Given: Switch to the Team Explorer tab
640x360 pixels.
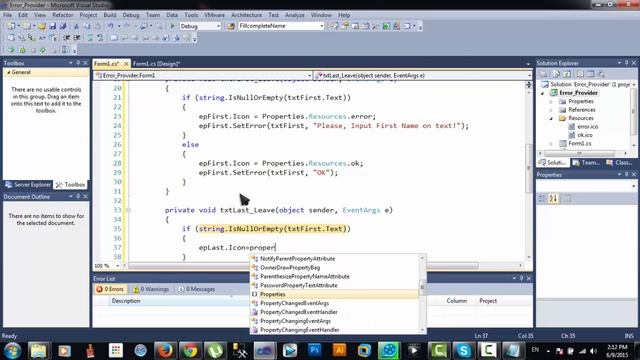Looking at the screenshot, I should tap(586, 162).
